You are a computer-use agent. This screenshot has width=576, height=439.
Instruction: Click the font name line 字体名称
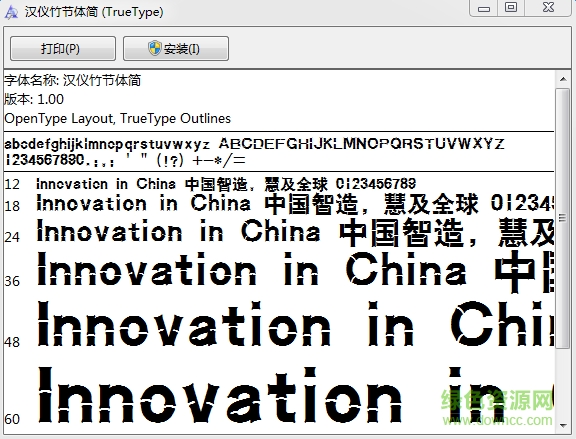pos(73,80)
